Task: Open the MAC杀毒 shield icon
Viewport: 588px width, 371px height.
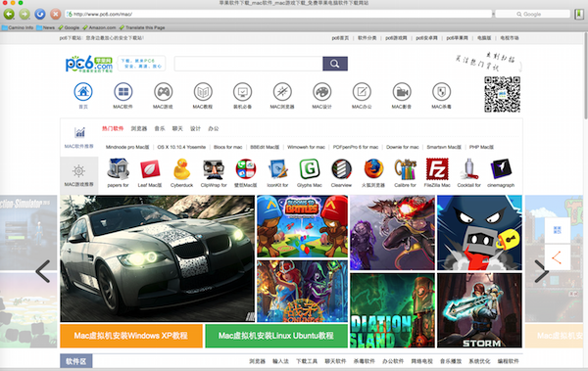Action: [x=441, y=92]
